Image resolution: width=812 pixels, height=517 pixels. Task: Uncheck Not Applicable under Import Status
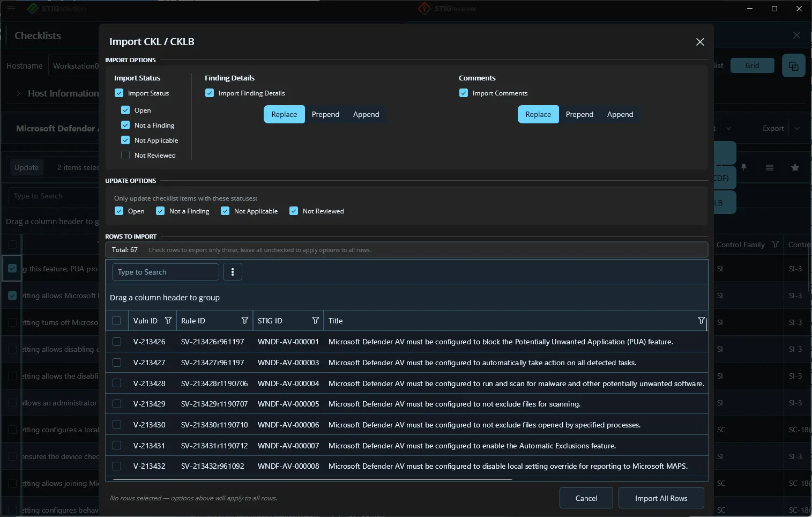(125, 141)
